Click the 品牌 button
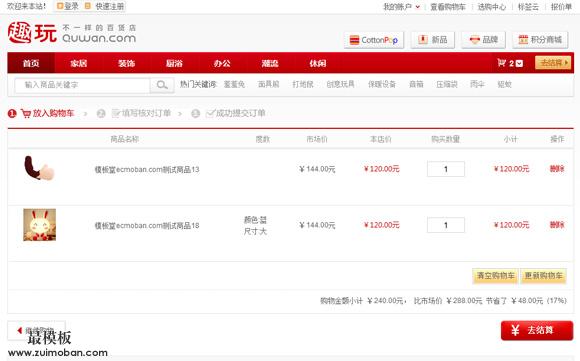The image size is (580, 361). 483,40
